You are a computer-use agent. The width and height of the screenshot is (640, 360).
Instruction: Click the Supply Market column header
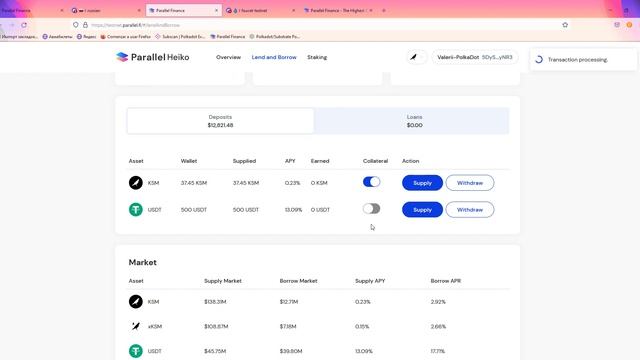coord(222,281)
